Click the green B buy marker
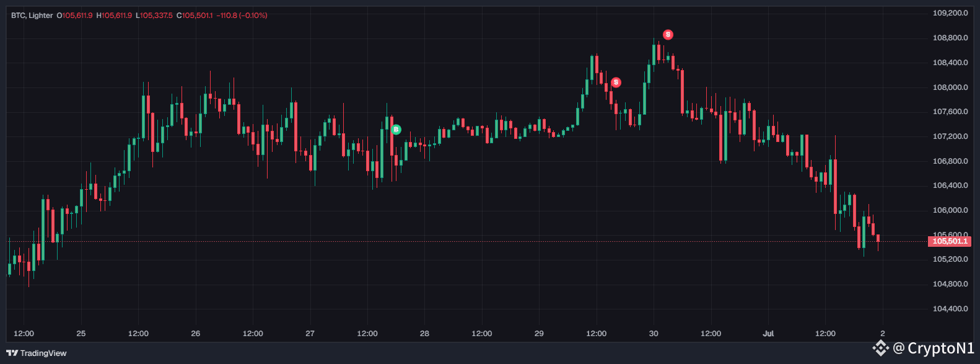 click(396, 130)
